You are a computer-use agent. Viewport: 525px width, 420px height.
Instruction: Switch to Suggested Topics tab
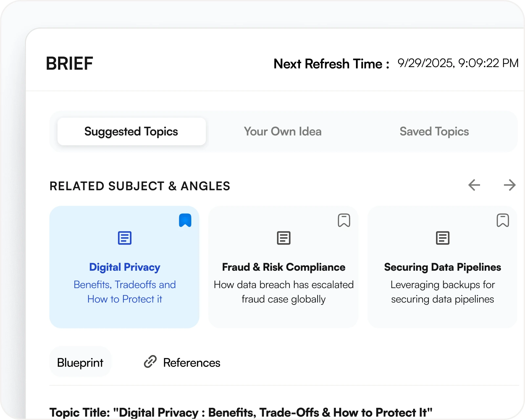[x=131, y=132]
